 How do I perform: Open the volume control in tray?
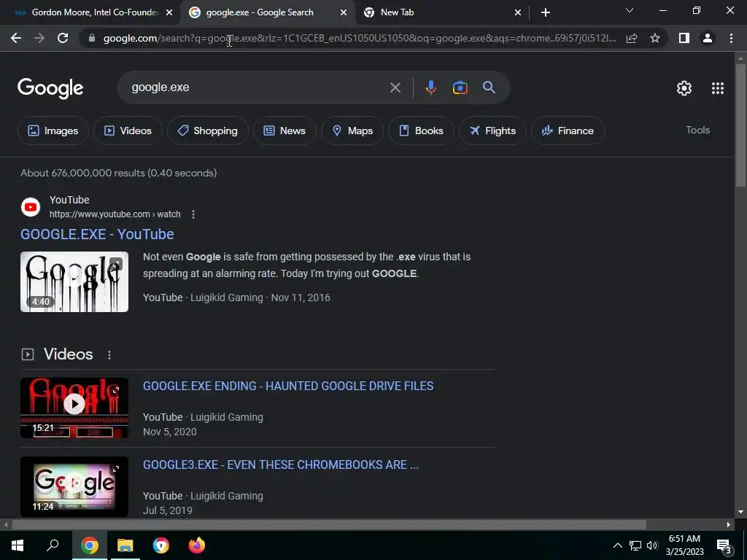tap(652, 545)
